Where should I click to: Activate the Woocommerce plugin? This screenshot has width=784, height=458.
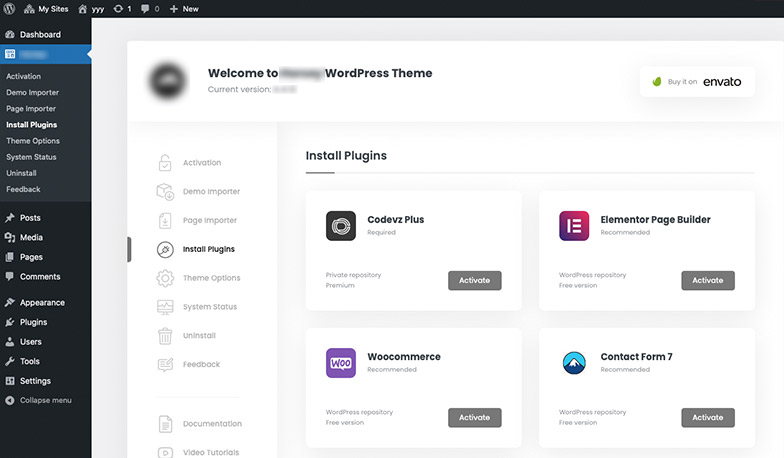coord(474,417)
